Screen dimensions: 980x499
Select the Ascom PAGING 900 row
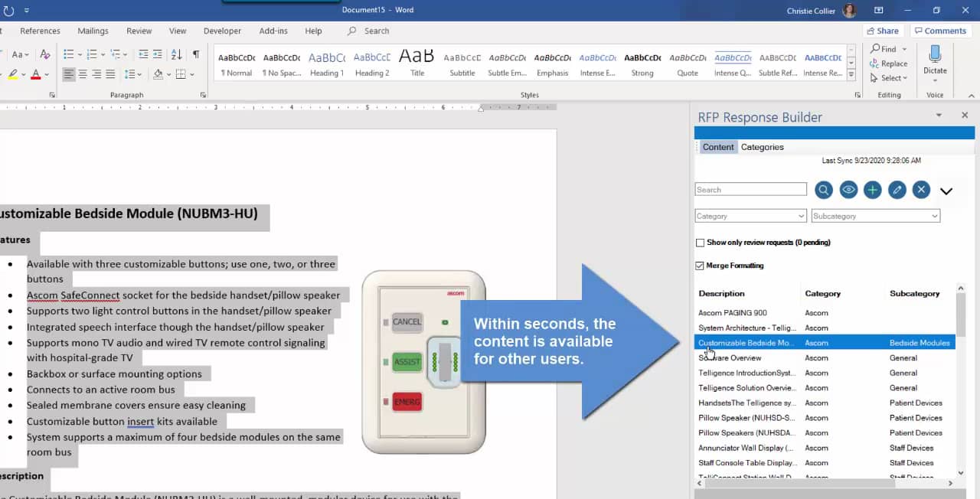(x=825, y=312)
